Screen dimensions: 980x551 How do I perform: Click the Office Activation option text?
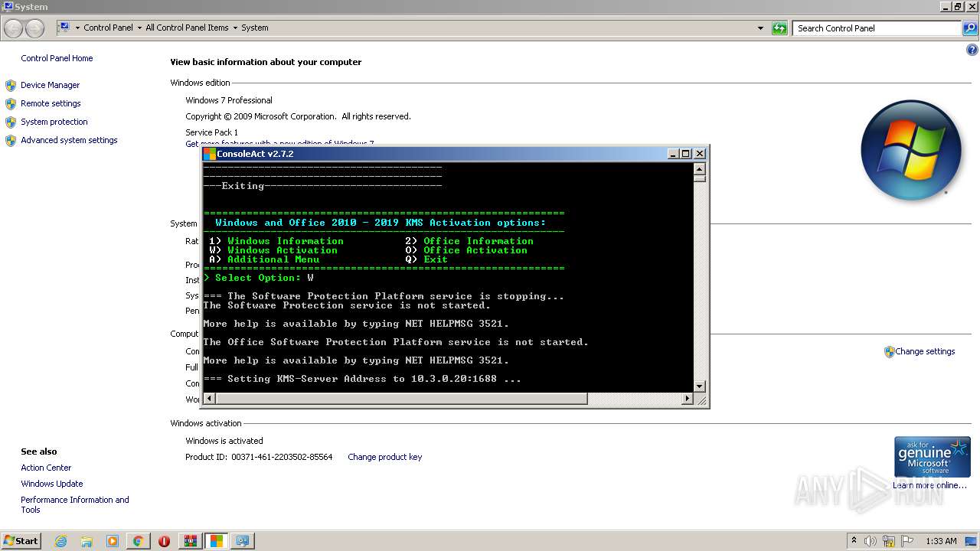[475, 250]
